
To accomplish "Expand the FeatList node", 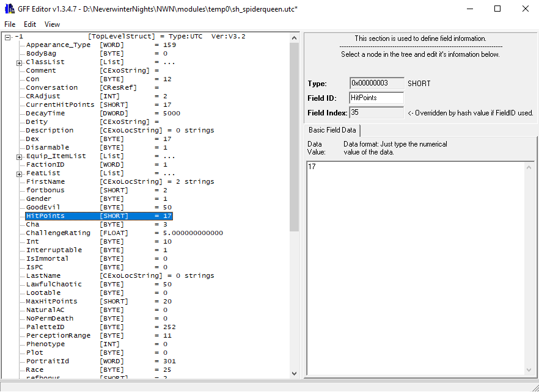I will [x=20, y=173].
